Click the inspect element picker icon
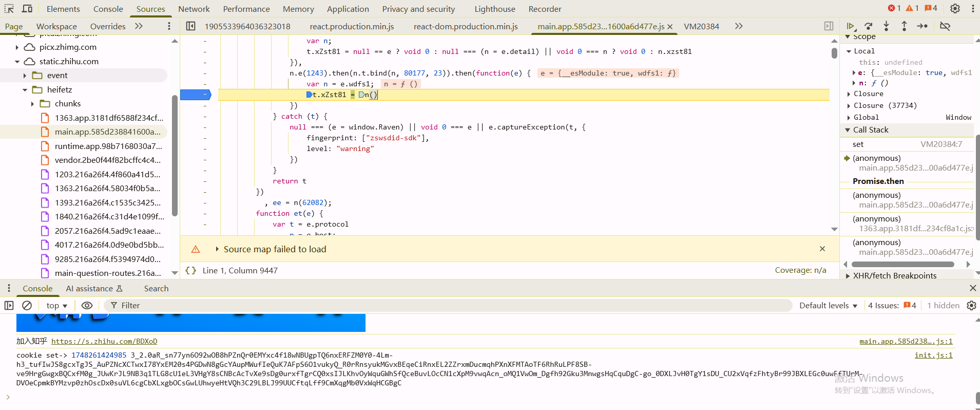The width and height of the screenshot is (980, 410). [9, 9]
